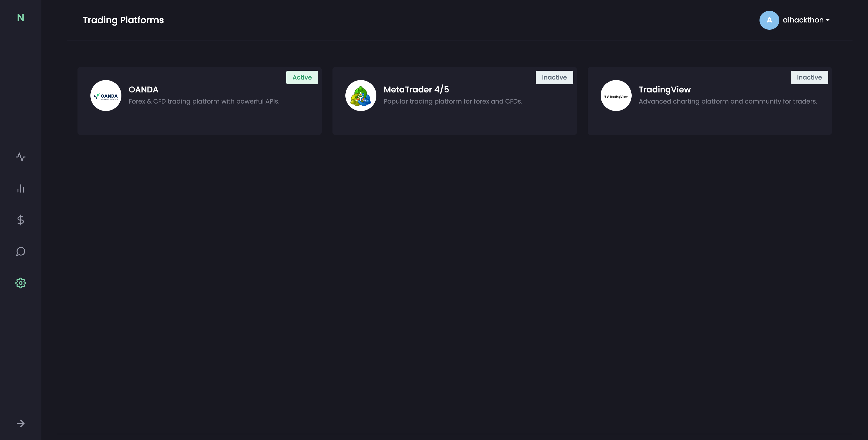Click the TradingView logo thumbnail
The width and height of the screenshot is (868, 440).
(x=616, y=96)
